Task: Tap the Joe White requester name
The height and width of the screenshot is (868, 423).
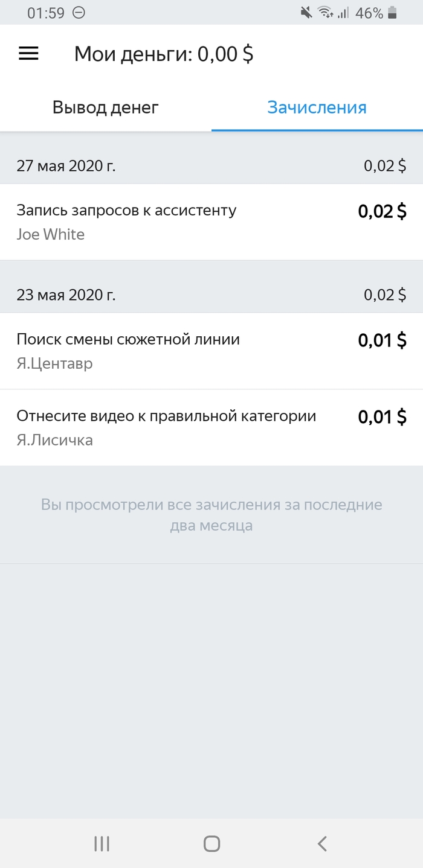Action: tap(51, 234)
